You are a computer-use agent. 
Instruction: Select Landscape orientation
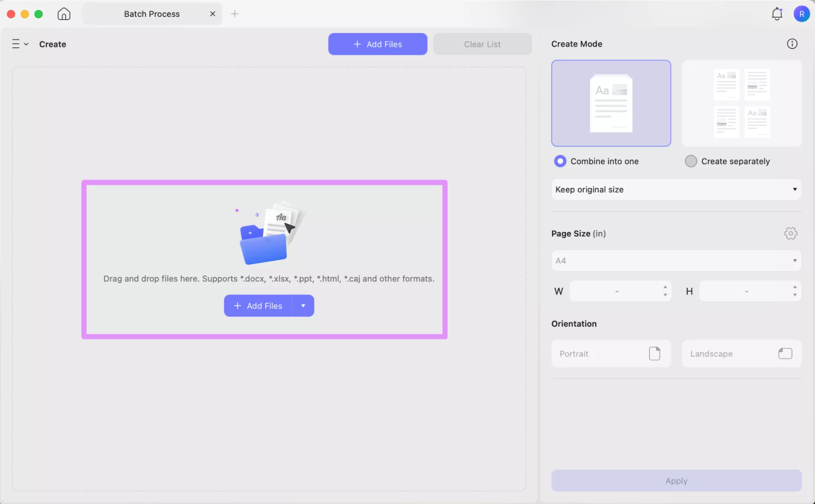[741, 354]
